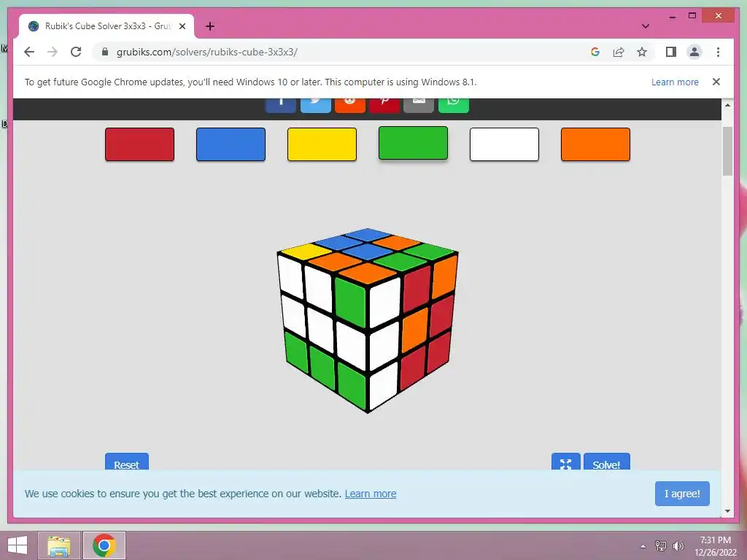Share on Facebook icon

[281, 106]
